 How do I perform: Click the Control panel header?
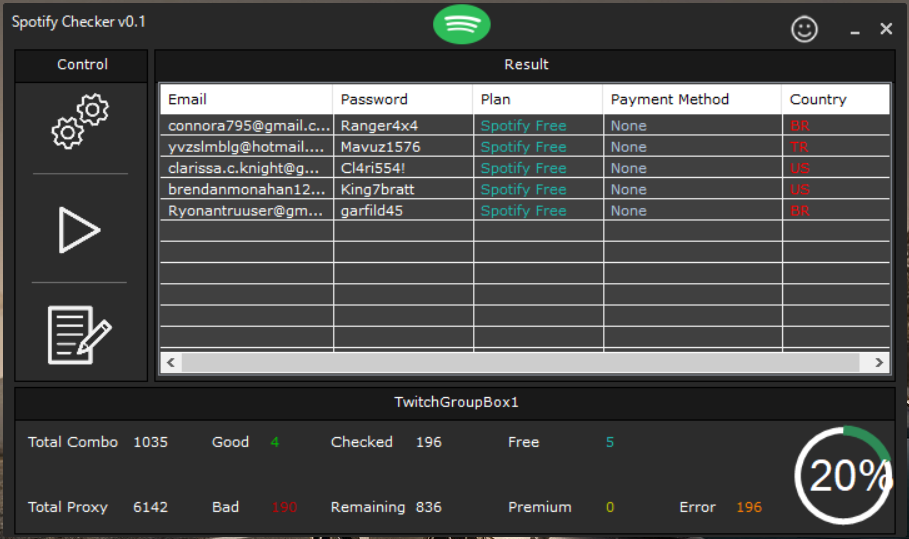point(82,64)
